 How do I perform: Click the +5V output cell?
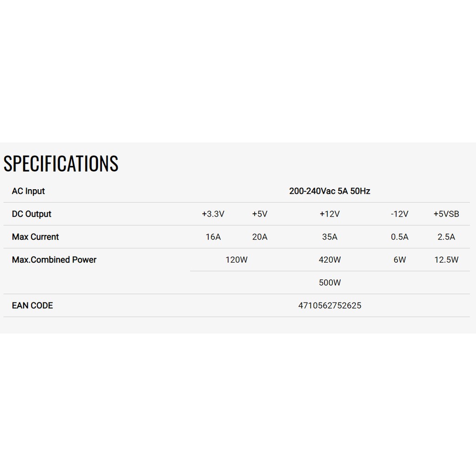260,214
